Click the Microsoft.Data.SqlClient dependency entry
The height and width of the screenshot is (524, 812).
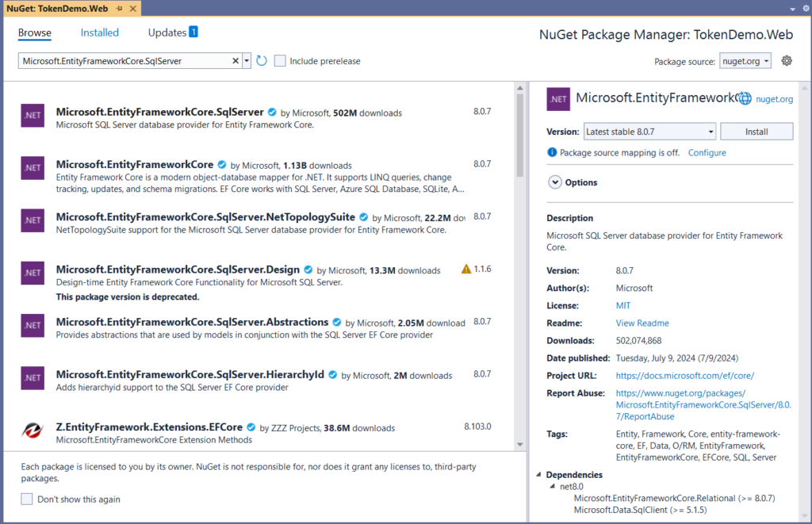[640, 510]
